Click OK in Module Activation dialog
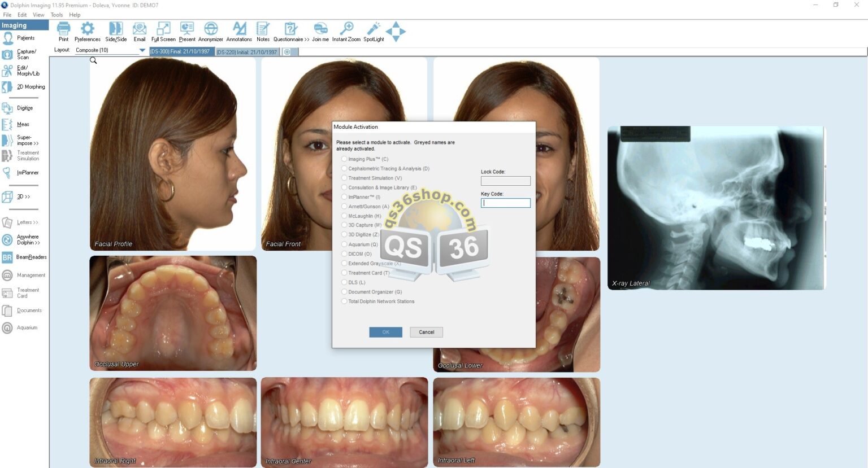Image resolution: width=868 pixels, height=468 pixels. click(386, 332)
